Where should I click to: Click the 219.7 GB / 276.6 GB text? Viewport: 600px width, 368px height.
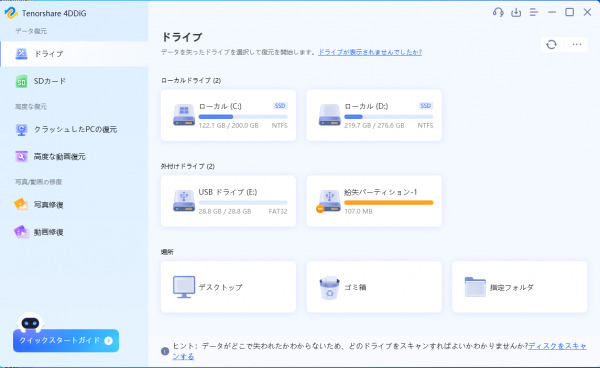click(374, 125)
